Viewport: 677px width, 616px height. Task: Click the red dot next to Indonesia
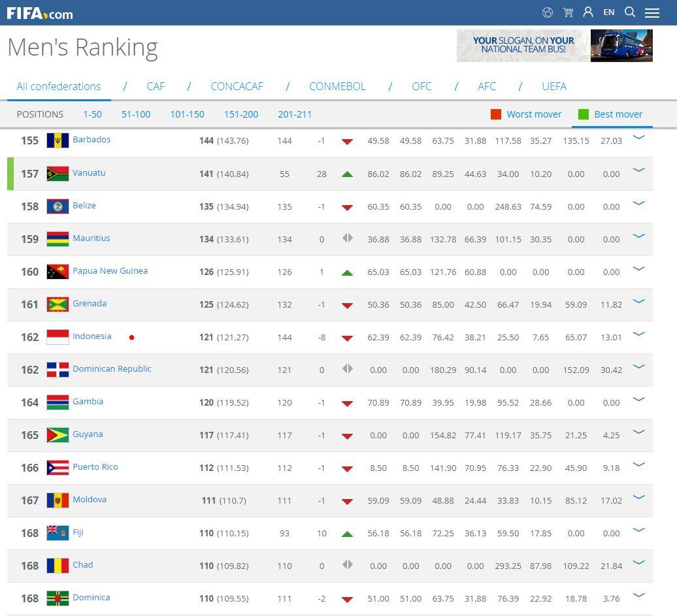(131, 336)
